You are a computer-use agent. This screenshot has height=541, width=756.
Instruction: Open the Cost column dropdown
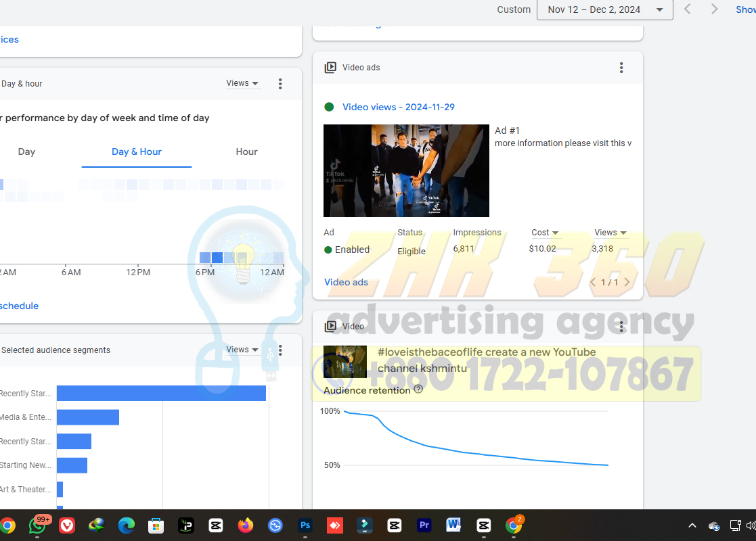coord(545,232)
